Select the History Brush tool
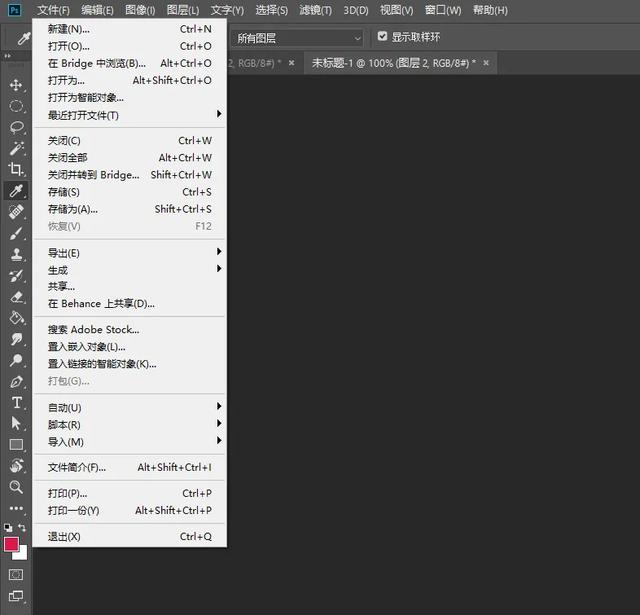Viewport: 640px width, 615px height. (x=16, y=276)
